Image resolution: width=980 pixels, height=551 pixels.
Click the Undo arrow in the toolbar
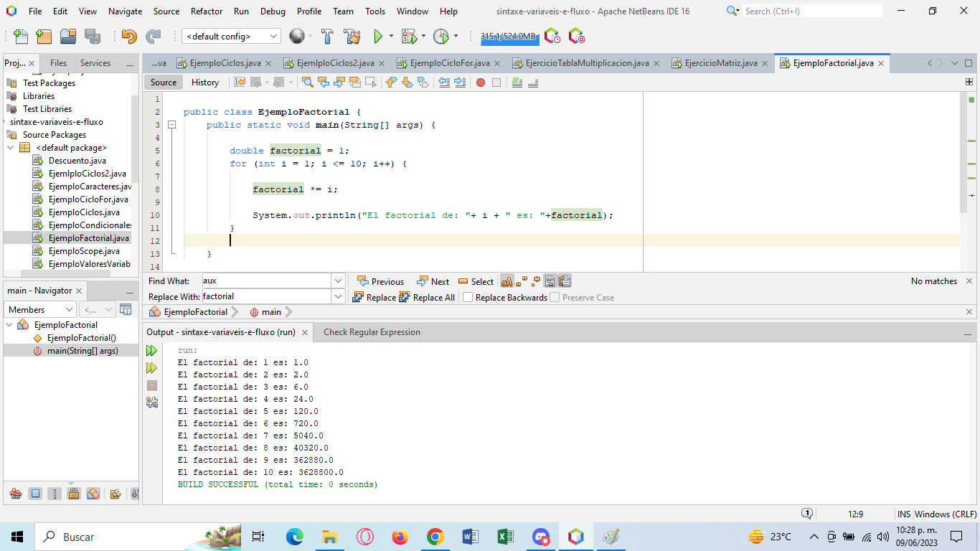tap(129, 36)
